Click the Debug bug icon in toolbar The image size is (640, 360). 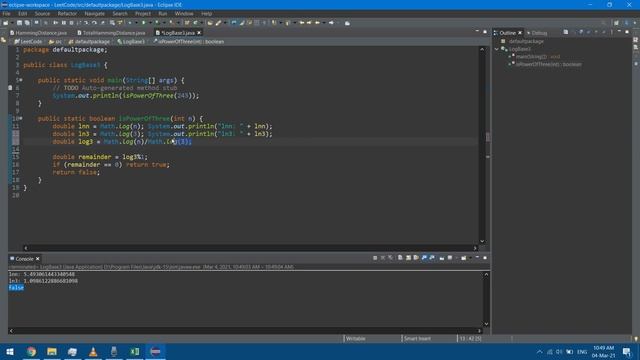tap(130, 23)
